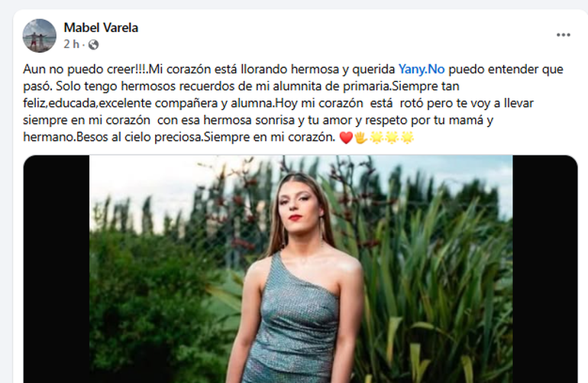
Task: Click the raised hand emoji
Action: [x=360, y=138]
